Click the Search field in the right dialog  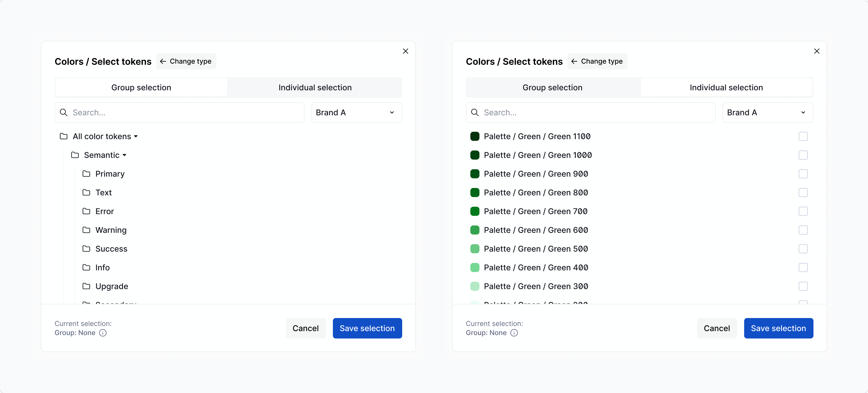tap(573, 112)
